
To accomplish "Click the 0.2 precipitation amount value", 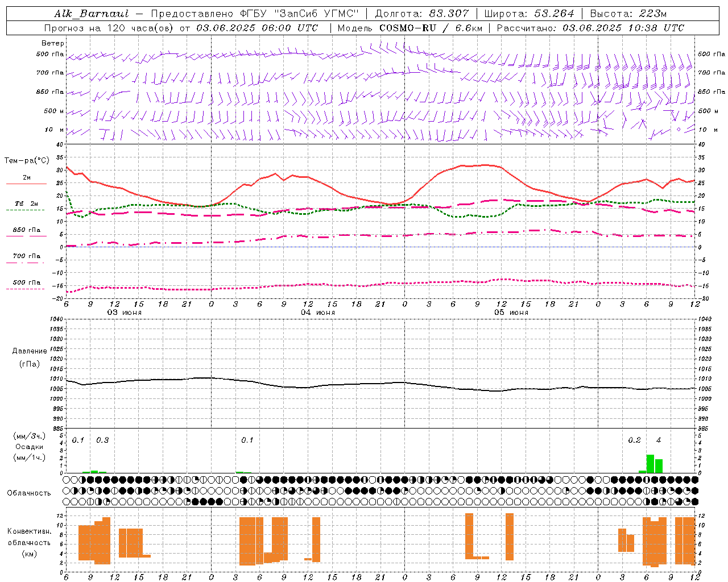I will pos(634,440).
